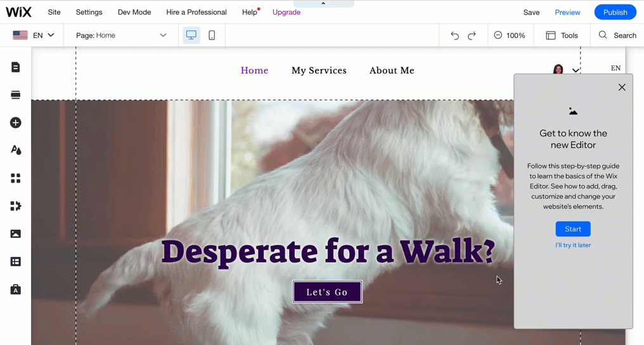Open the Media image icon in sidebar
The height and width of the screenshot is (345, 644).
pyautogui.click(x=16, y=233)
